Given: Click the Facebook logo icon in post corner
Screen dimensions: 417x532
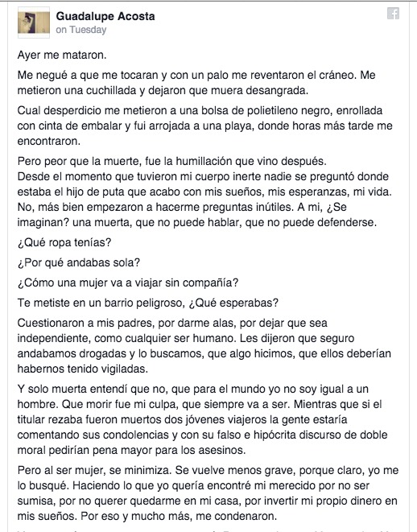Looking at the screenshot, I should pos(393,14).
